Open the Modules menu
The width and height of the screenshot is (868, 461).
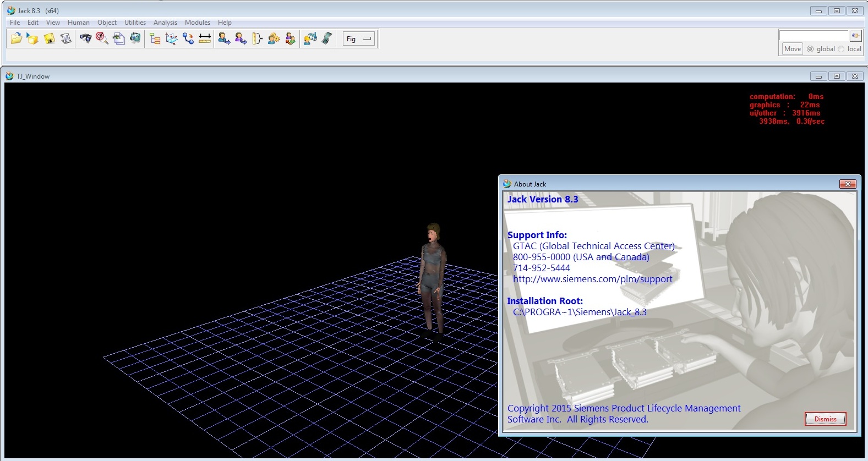click(x=198, y=23)
